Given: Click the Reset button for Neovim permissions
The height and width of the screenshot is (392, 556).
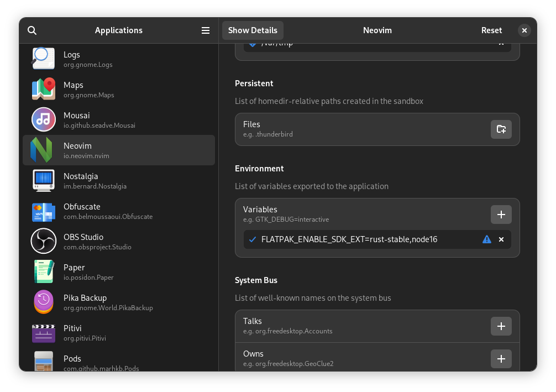Looking at the screenshot, I should [491, 30].
